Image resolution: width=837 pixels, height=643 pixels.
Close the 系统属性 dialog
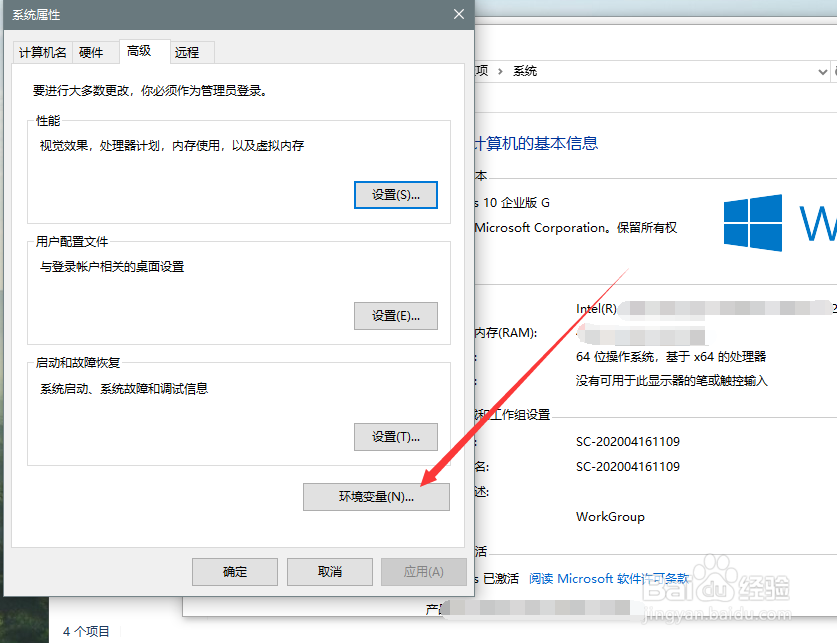click(458, 14)
